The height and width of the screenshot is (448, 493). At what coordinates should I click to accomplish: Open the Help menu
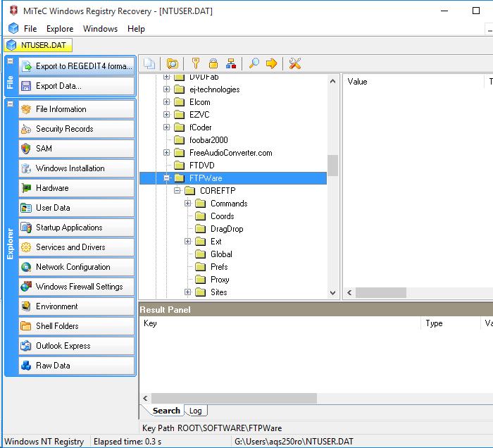click(136, 29)
